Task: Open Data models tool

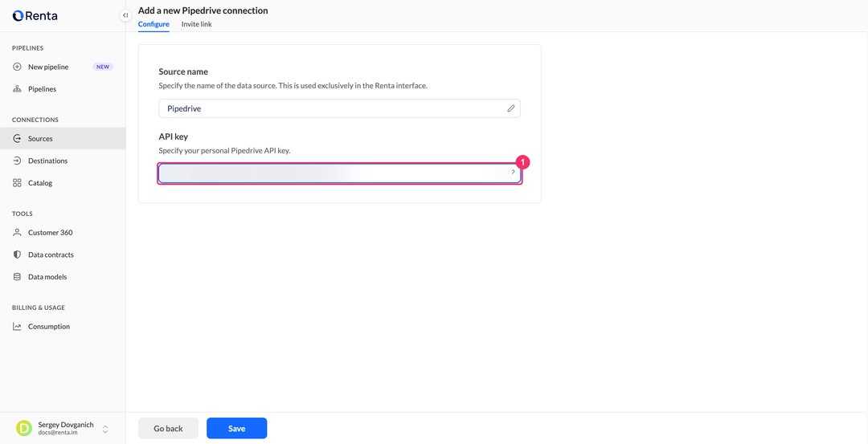Action: point(63,277)
